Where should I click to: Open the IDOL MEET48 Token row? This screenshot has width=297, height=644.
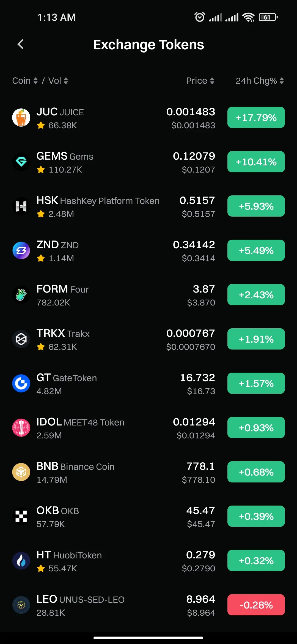coord(148,428)
